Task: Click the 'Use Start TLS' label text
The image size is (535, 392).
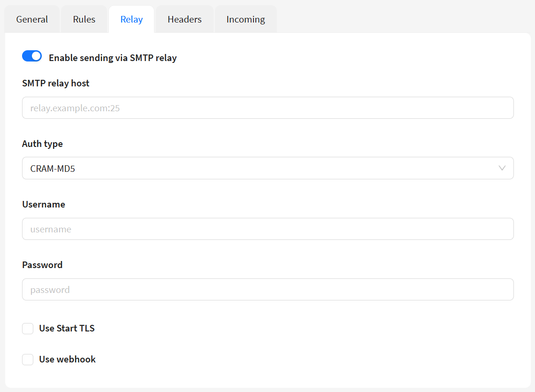Action: click(x=67, y=329)
